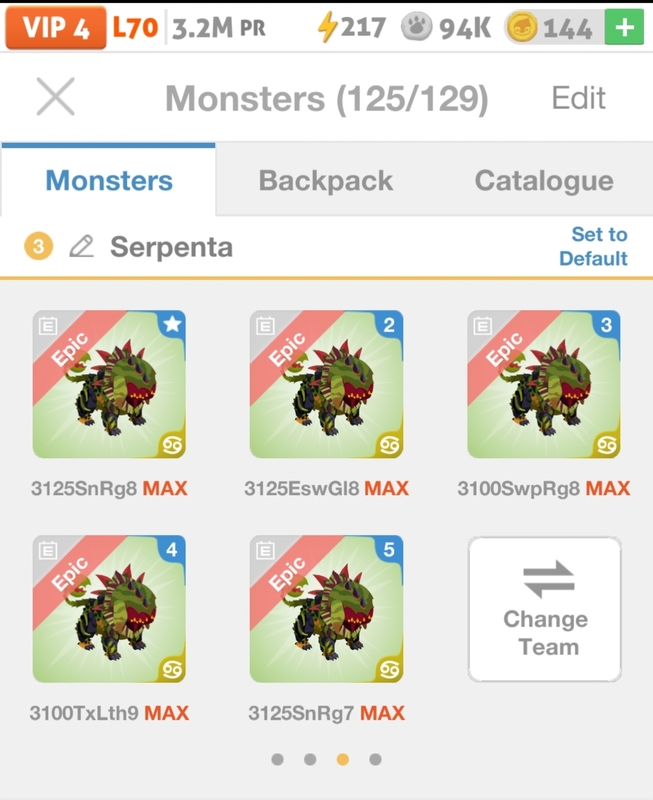Tap the lightning energy counter 217
The width and height of the screenshot is (653, 800).
351,27
